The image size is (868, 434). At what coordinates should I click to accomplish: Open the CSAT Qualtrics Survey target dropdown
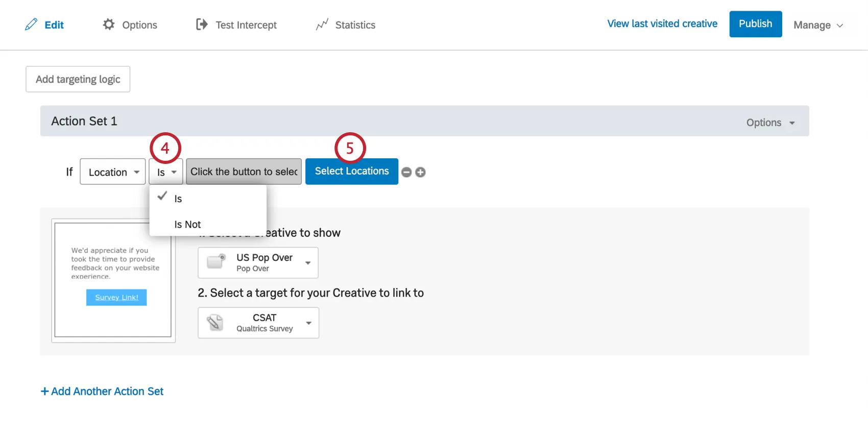click(x=308, y=323)
